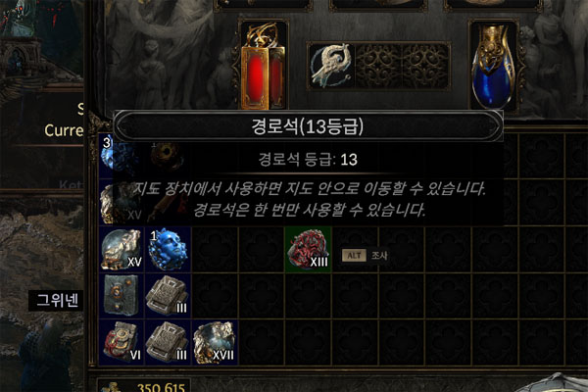Click the 경로석(13등급) tooltip title
Screen dimensions: 588x392
tap(308, 126)
